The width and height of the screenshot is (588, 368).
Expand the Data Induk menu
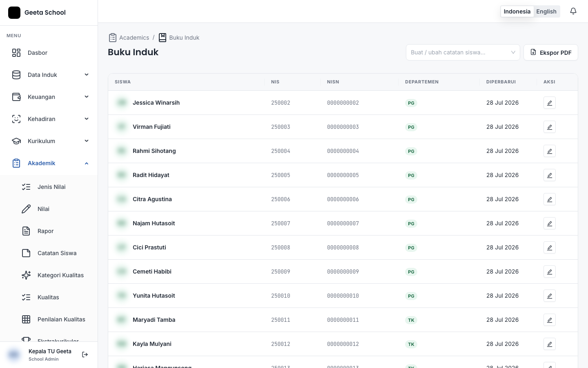pyautogui.click(x=49, y=75)
